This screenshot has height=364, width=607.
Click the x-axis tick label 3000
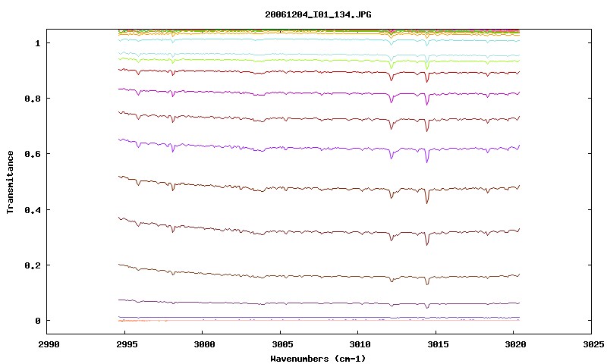coord(204,344)
